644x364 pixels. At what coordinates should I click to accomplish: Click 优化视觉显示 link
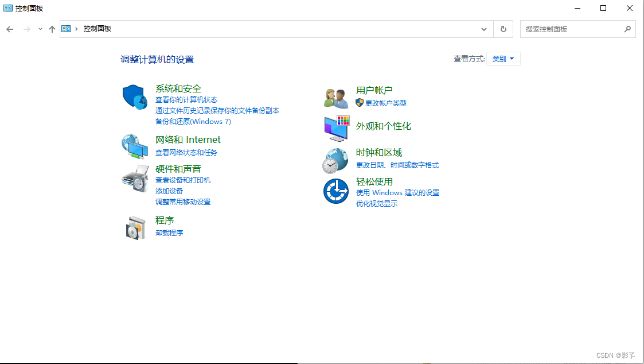(377, 204)
